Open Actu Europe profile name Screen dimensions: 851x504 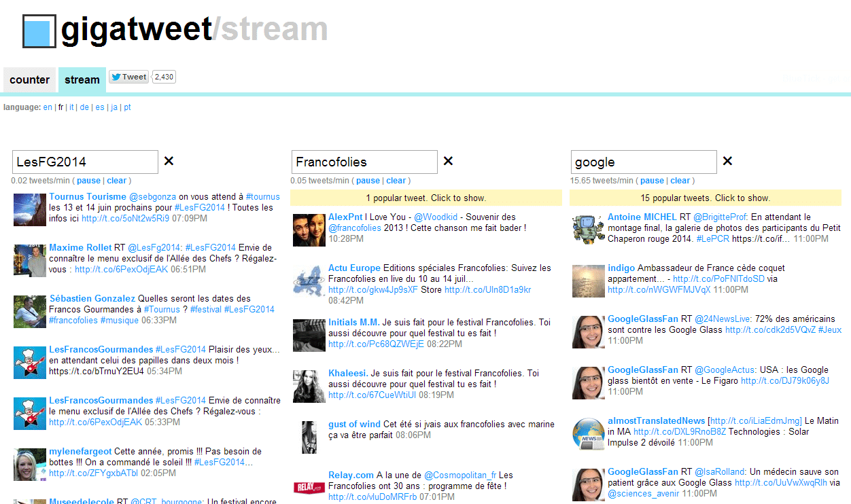354,268
